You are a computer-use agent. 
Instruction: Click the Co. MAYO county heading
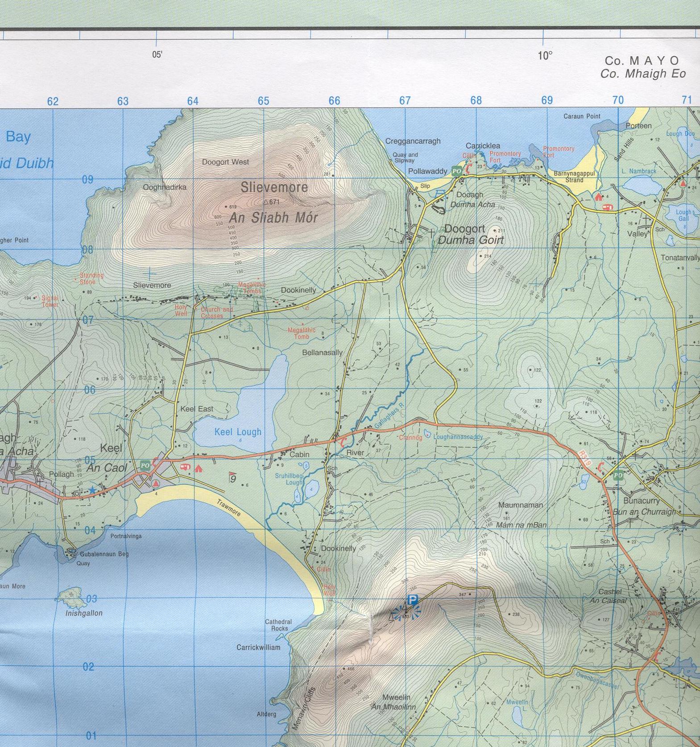pos(642,61)
